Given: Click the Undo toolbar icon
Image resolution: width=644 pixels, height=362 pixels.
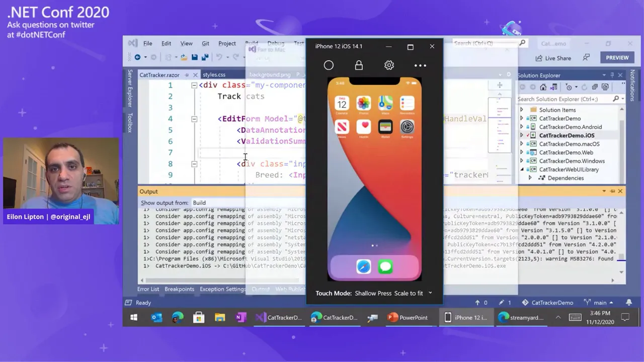Looking at the screenshot, I should tap(219, 57).
